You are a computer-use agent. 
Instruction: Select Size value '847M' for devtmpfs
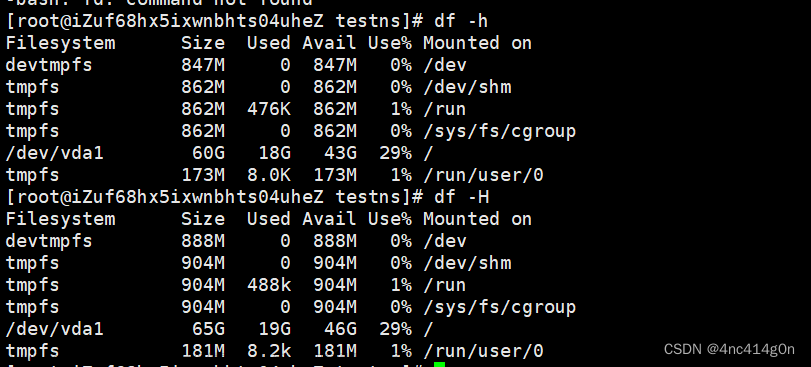pyautogui.click(x=203, y=65)
